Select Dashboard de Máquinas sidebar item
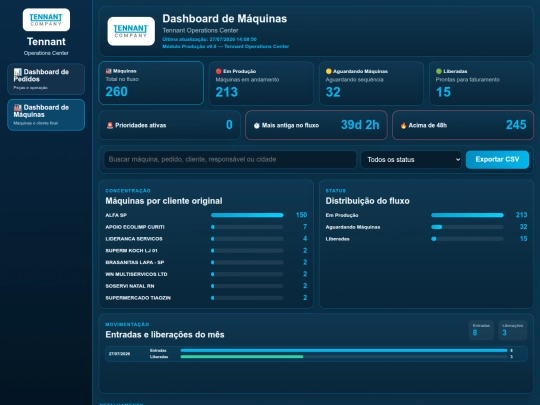Viewport: 540px width, 405px height. [x=46, y=115]
